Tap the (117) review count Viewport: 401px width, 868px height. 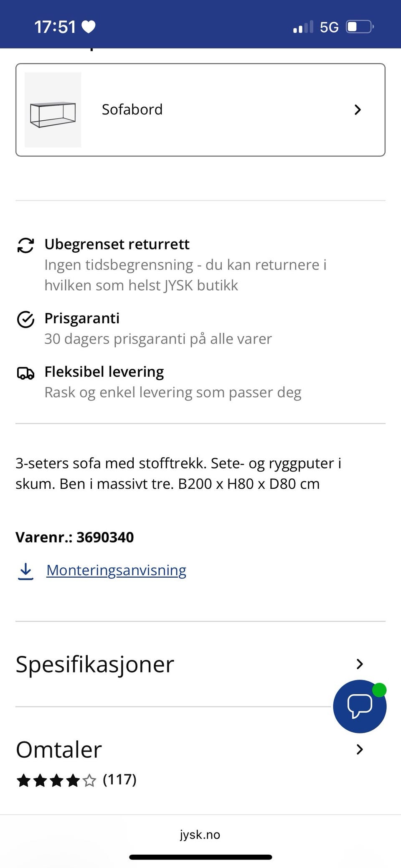tap(120, 779)
